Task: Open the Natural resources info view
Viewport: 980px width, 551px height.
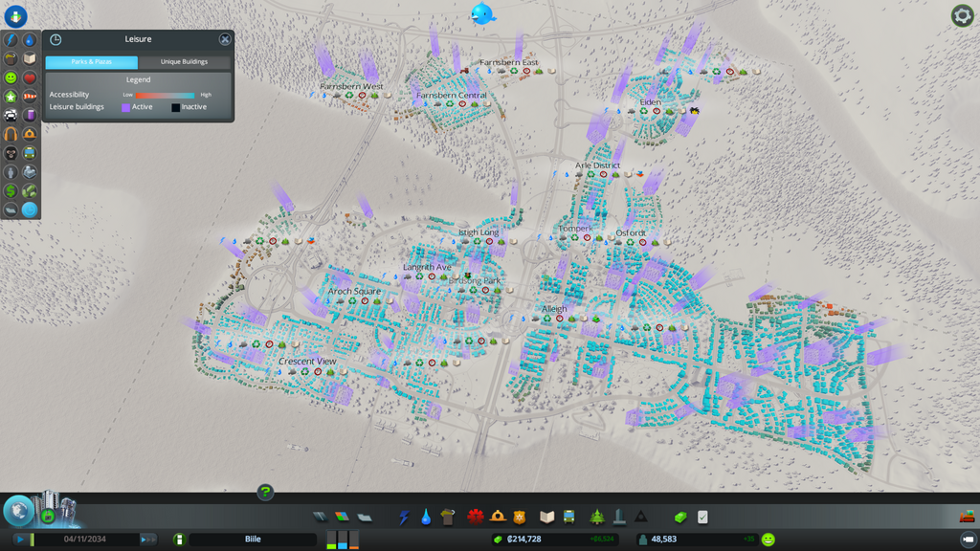Action: point(30,191)
